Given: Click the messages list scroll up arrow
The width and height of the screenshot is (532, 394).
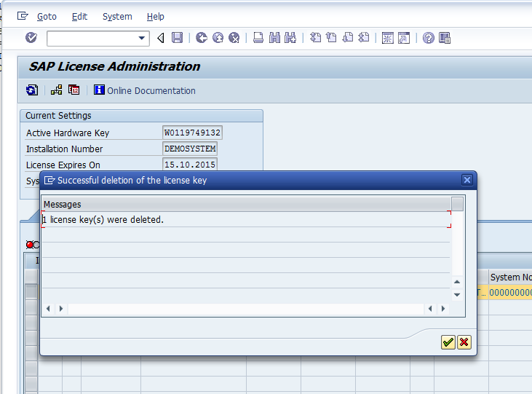Looking at the screenshot, I should (457, 282).
